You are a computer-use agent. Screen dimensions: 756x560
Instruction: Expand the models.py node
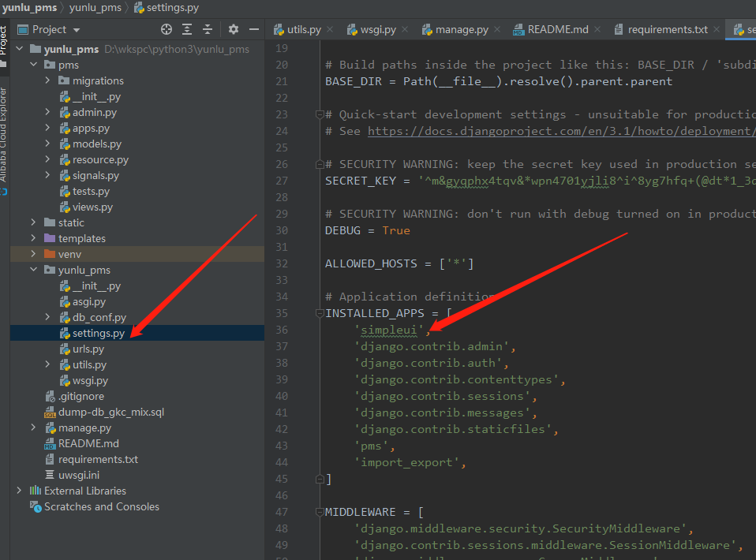(47, 144)
